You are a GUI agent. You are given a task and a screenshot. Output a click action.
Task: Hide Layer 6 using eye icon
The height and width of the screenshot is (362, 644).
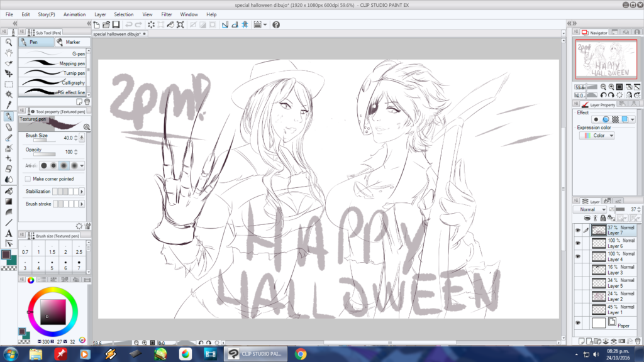(x=578, y=244)
